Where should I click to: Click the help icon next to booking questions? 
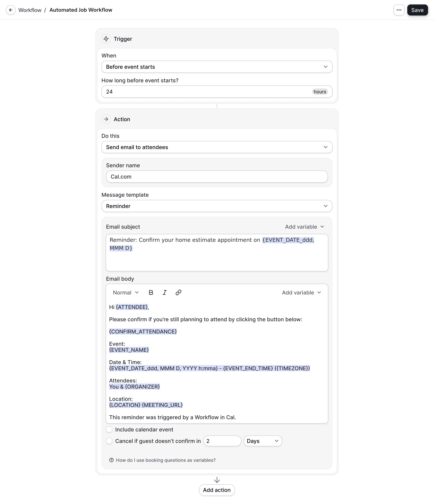coord(111,460)
